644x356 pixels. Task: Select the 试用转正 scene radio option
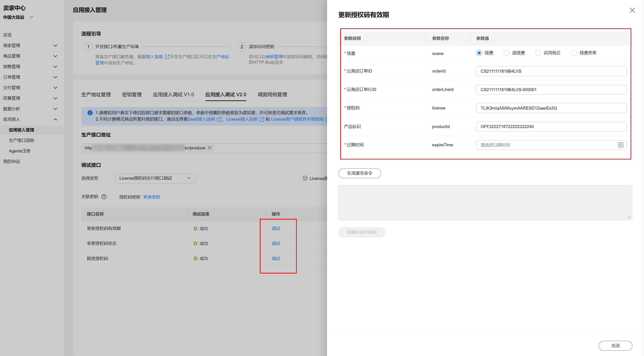click(x=538, y=53)
